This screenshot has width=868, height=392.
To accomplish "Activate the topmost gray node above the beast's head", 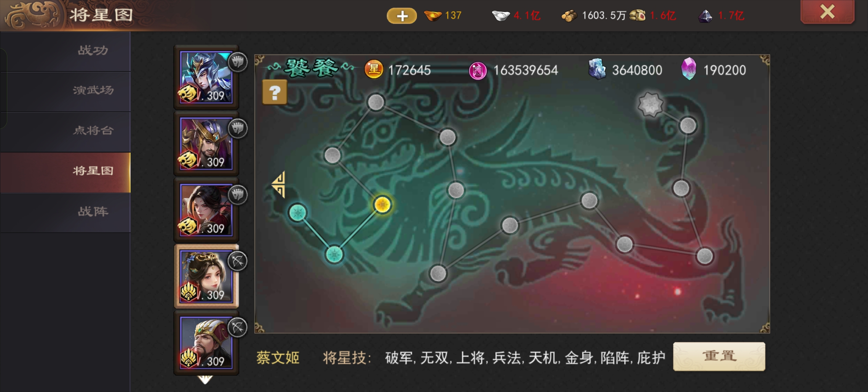I will (376, 102).
